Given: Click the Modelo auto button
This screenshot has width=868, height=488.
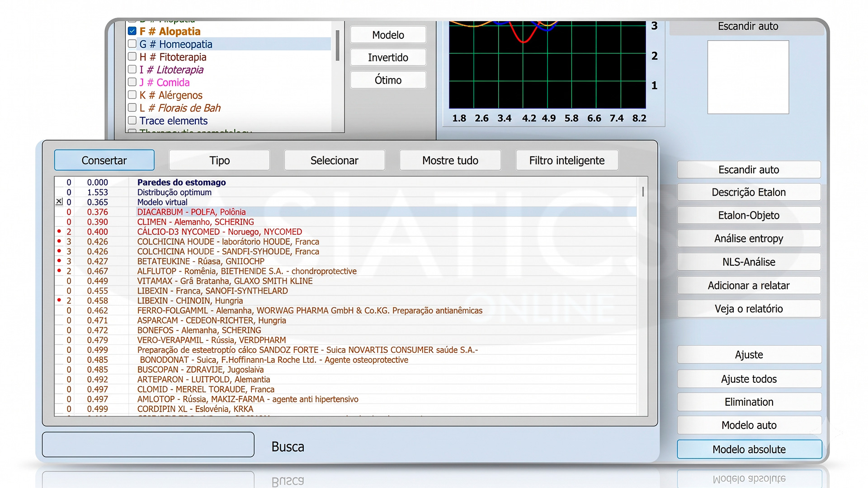Looking at the screenshot, I should pos(749,425).
